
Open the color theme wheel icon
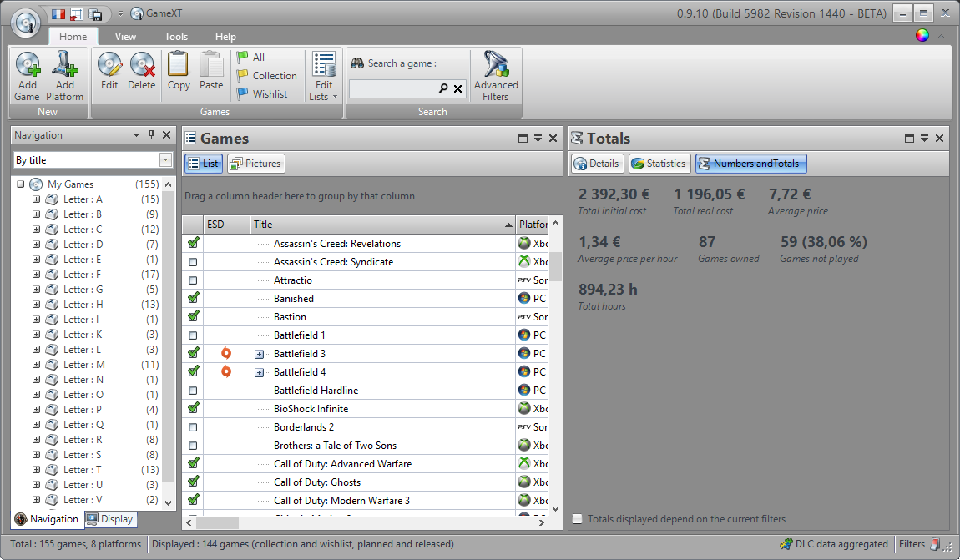(922, 35)
